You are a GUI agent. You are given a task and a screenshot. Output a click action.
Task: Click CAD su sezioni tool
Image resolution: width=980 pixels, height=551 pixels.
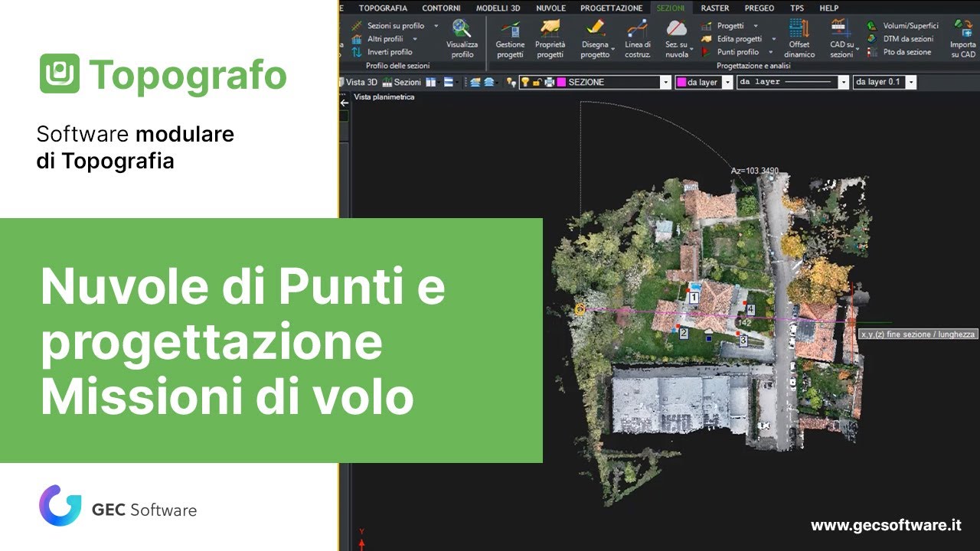click(841, 38)
